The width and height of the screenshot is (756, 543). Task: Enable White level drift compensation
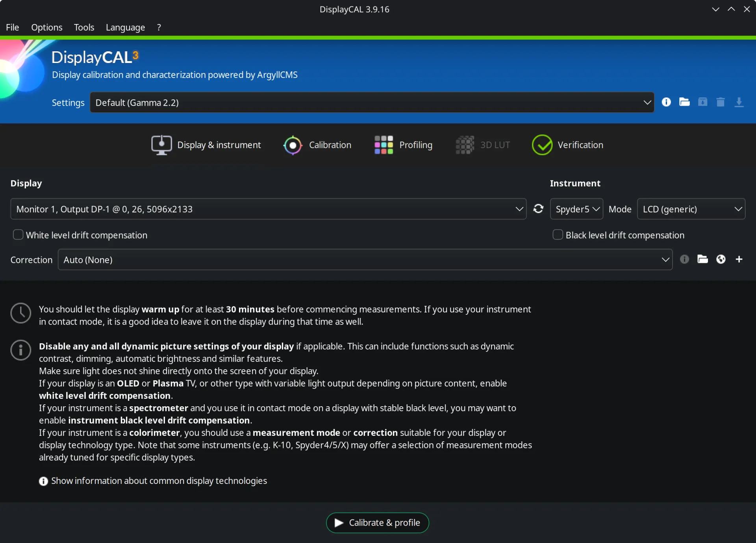point(18,234)
